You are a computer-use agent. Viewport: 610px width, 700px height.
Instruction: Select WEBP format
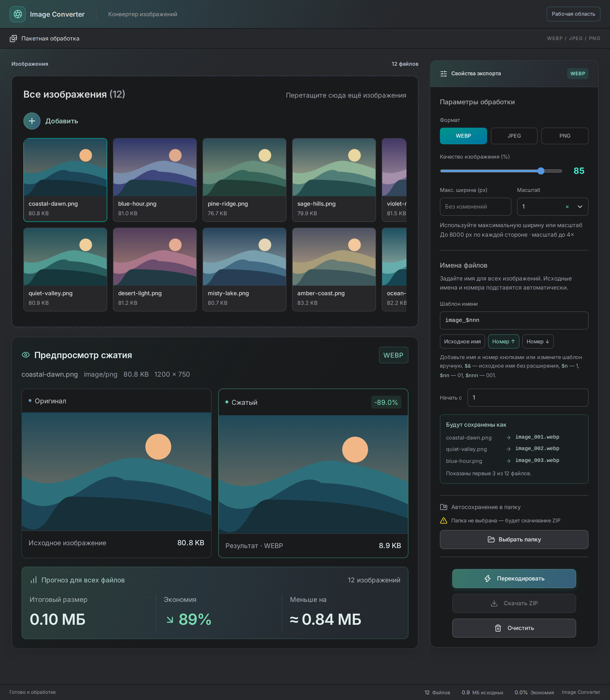[x=463, y=136]
